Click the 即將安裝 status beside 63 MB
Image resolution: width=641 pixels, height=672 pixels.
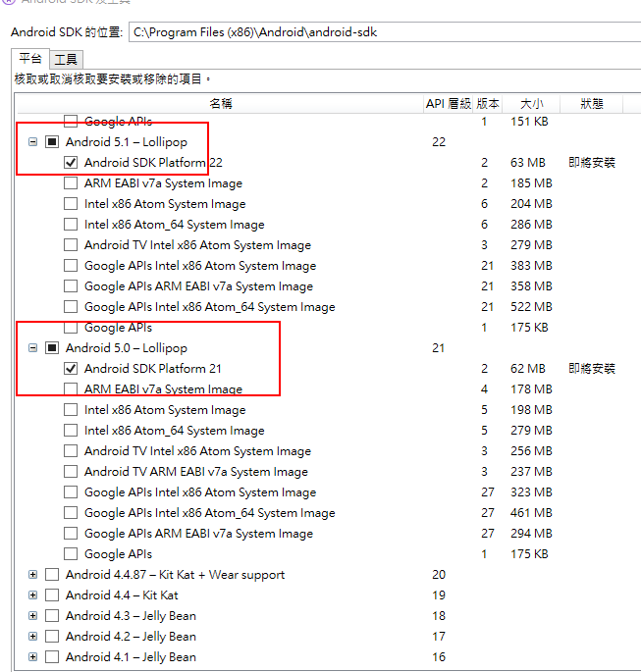tap(592, 163)
